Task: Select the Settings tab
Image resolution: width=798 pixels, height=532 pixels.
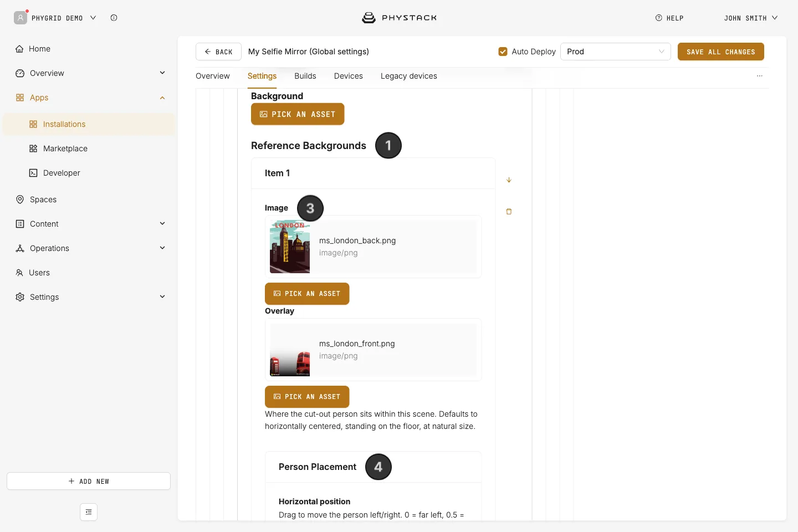Action: tap(262, 76)
